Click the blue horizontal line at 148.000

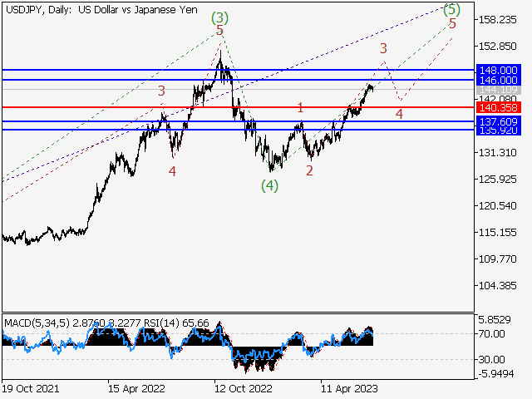click(x=239, y=70)
